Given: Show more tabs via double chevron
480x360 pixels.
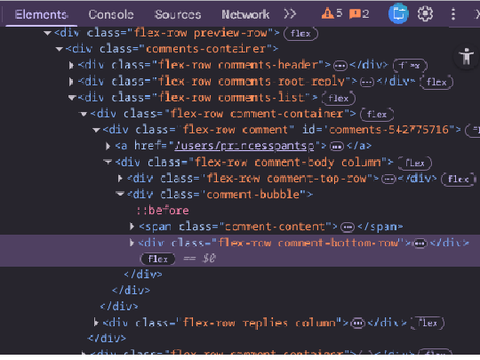Looking at the screenshot, I should coord(290,14).
